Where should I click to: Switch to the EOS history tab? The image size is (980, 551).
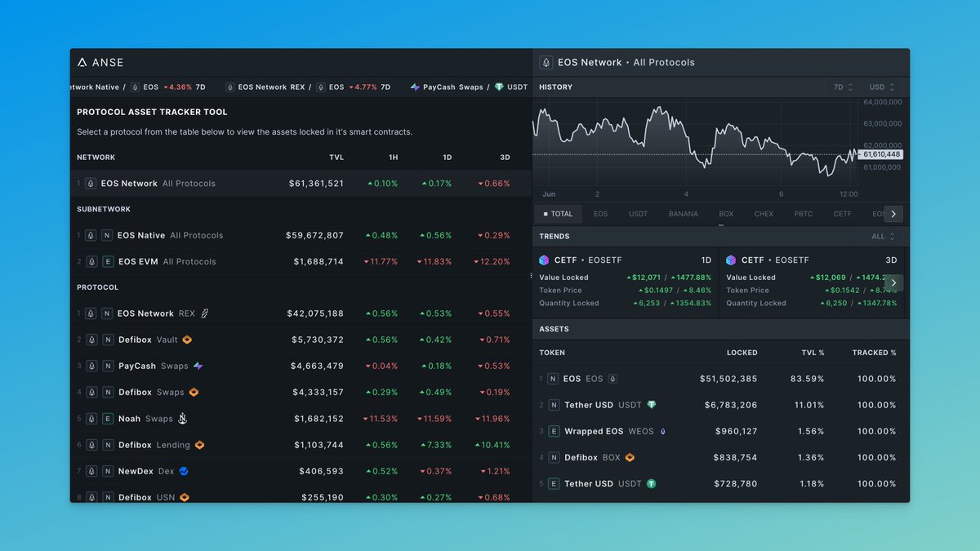601,214
